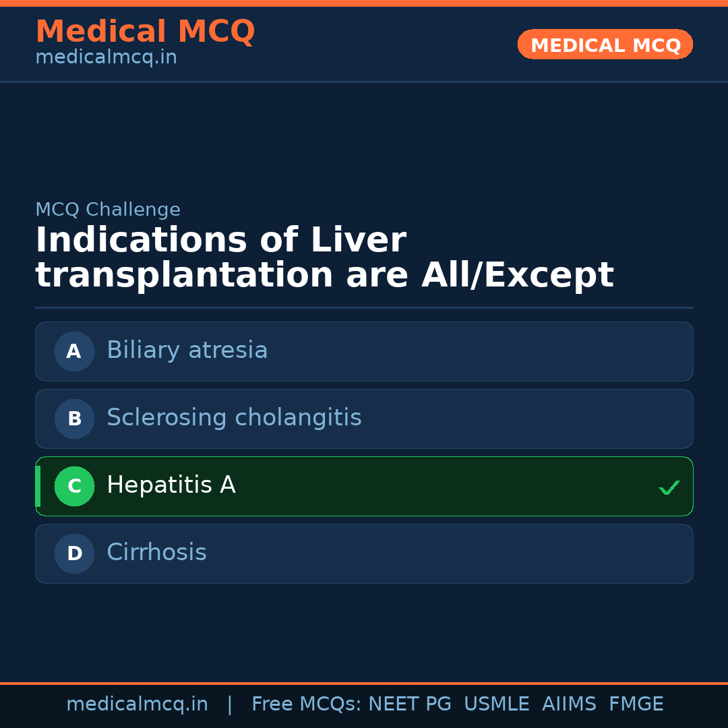
Task: Click the green C circle badge
Action: (74, 486)
